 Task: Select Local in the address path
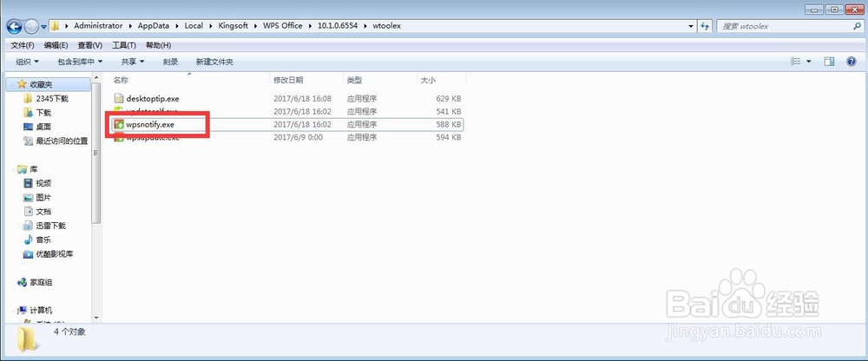[194, 26]
